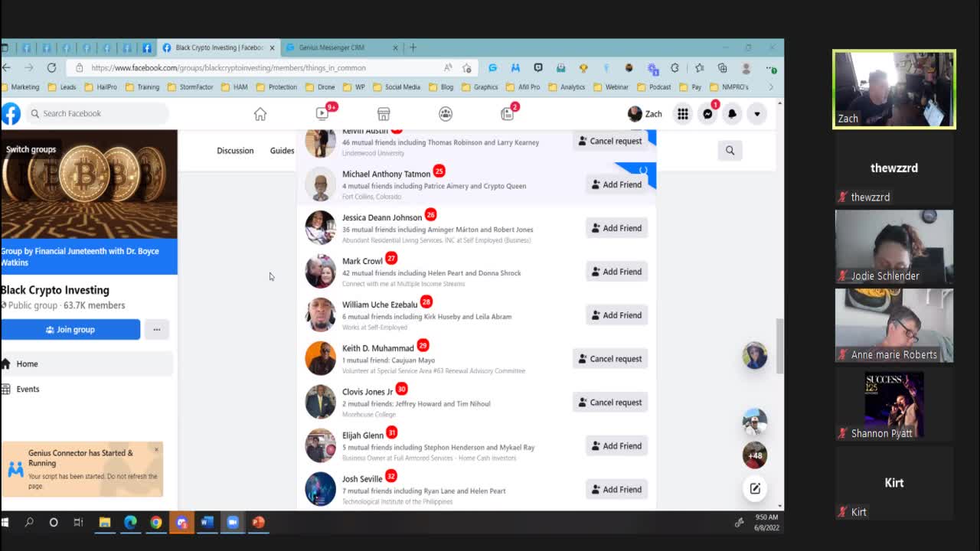Expand the bookmarks bar overflow chevron
This screenshot has height=551, width=980.
[x=771, y=87]
